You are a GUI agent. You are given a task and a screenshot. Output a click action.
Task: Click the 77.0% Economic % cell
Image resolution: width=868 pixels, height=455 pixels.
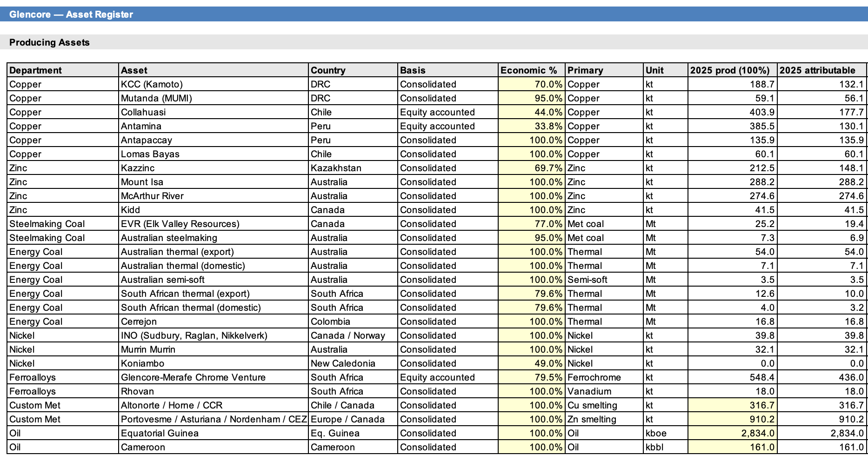coord(532,224)
